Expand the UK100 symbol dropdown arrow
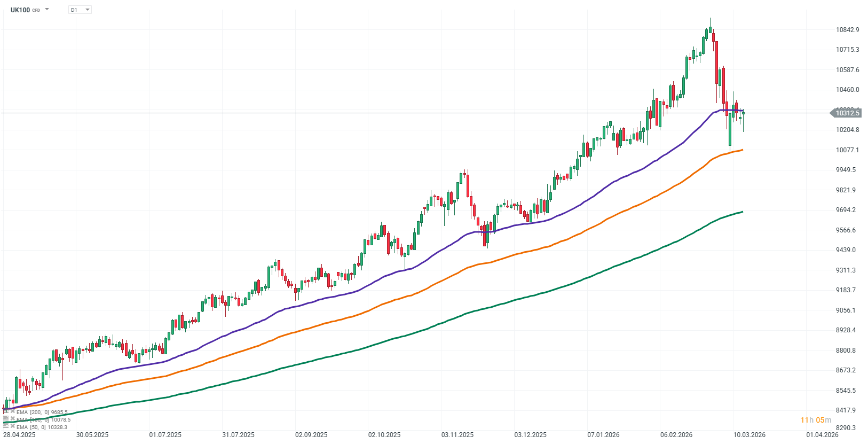The image size is (868, 444). coord(47,10)
